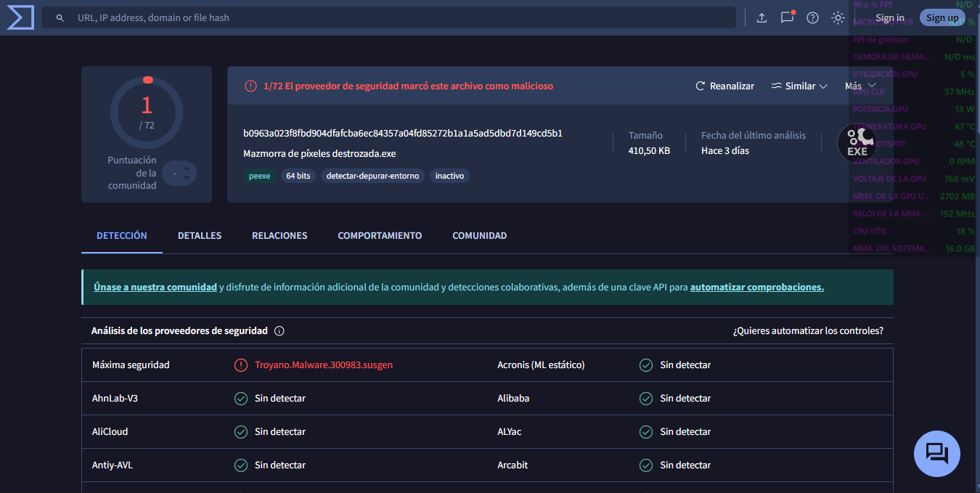
Task: Expand the Más dropdown
Action: (x=860, y=86)
